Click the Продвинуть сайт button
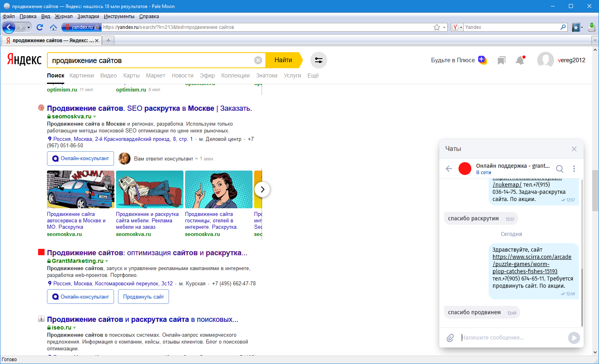The image size is (599, 364). click(x=144, y=297)
